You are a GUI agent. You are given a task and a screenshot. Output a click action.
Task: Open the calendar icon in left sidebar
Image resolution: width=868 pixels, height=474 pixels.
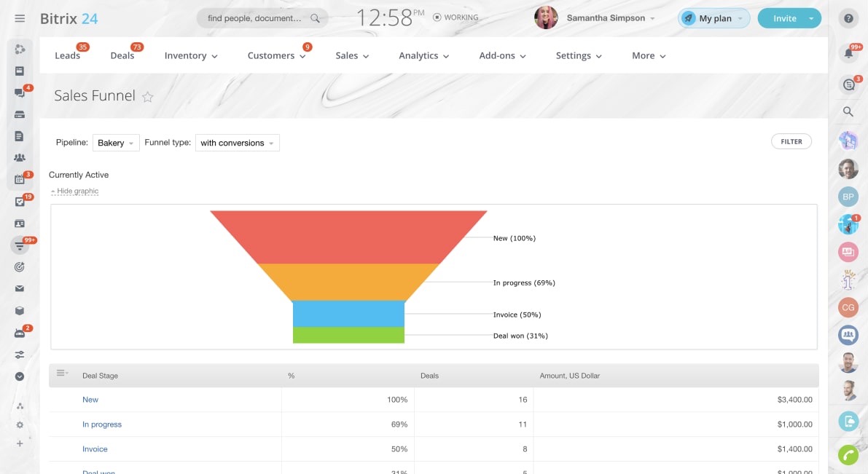click(x=20, y=179)
